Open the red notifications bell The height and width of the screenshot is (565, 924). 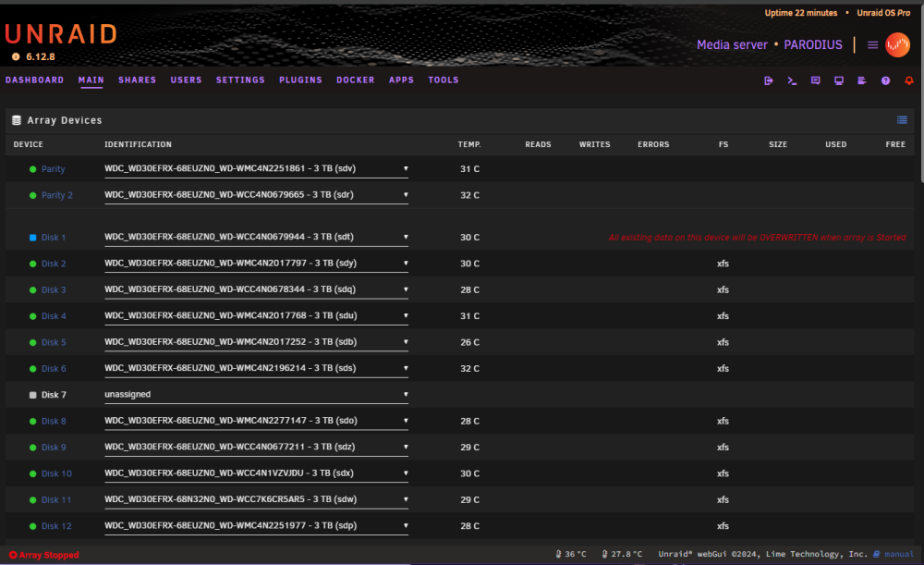(x=909, y=80)
